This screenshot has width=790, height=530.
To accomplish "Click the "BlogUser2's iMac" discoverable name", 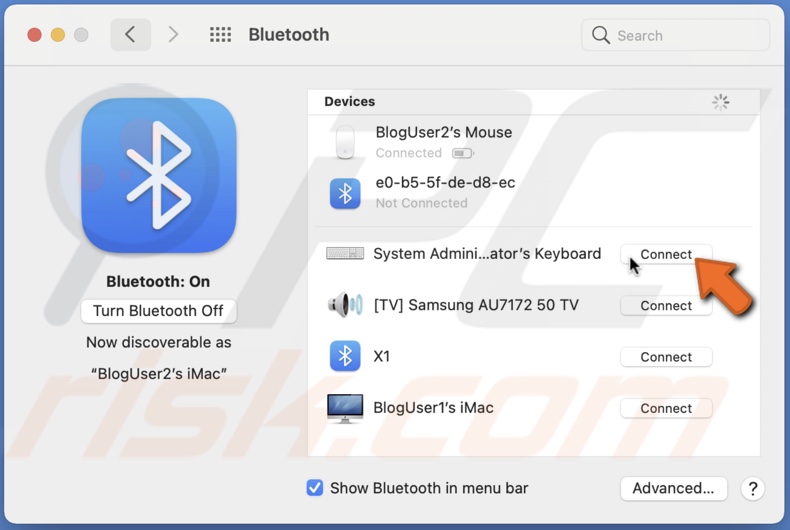I will 158,374.
